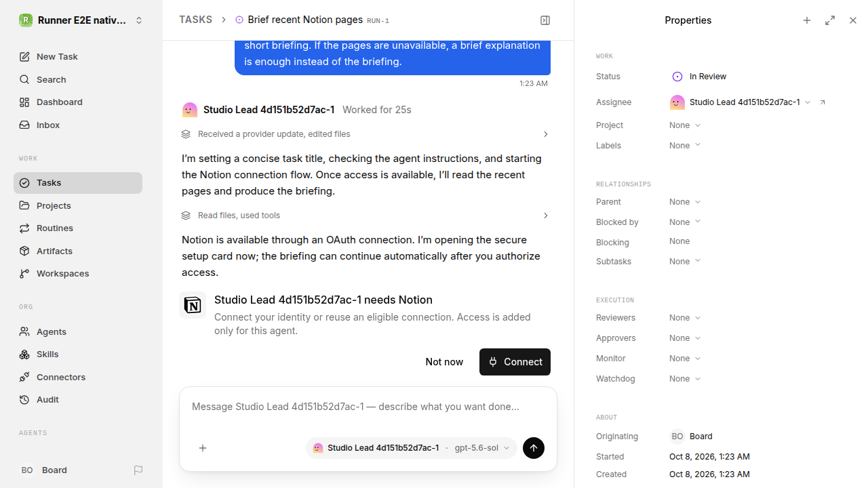Click the Routines loop icon

tap(24, 228)
